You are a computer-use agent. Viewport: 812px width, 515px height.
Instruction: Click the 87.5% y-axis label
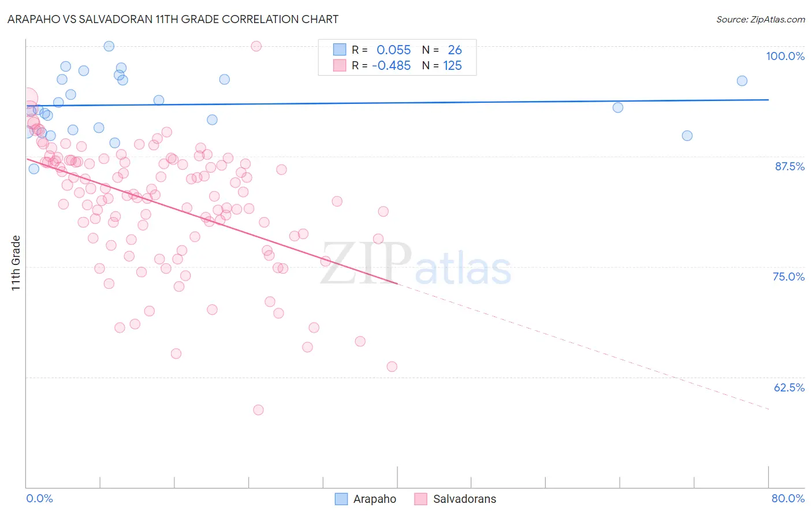tap(789, 166)
